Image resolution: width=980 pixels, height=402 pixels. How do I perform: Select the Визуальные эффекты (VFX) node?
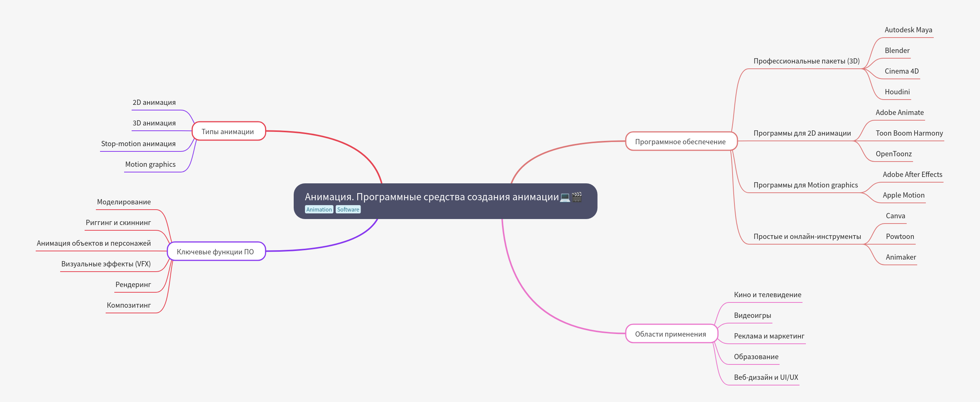pos(106,263)
